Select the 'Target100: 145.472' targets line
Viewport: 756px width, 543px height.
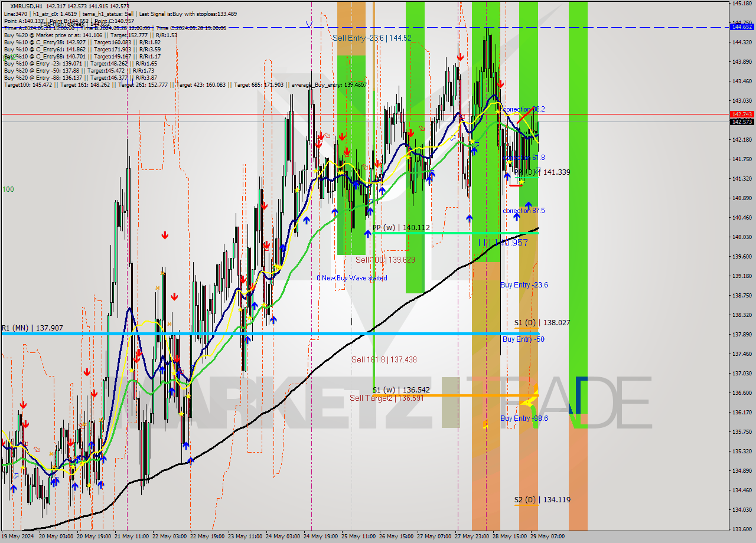tap(185, 85)
